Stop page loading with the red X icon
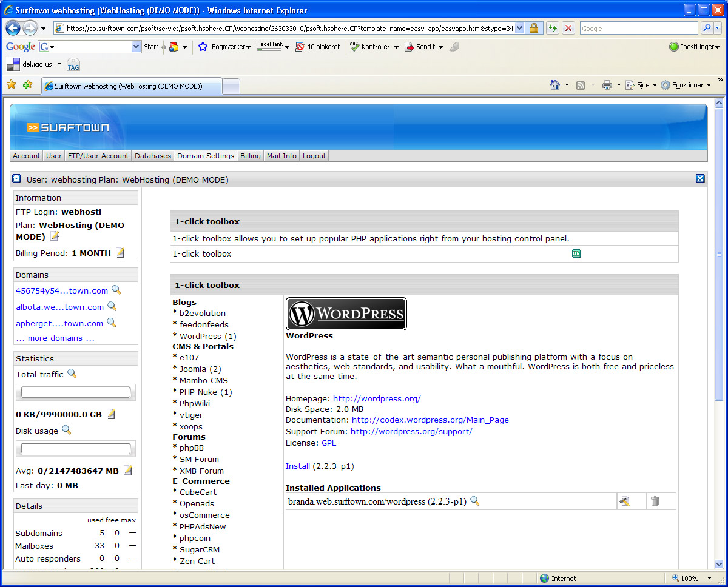 (x=568, y=28)
